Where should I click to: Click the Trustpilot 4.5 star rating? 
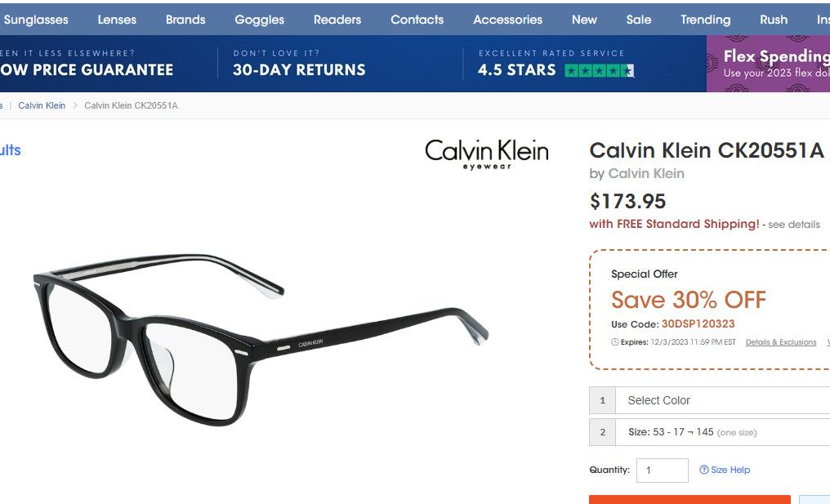tap(599, 71)
